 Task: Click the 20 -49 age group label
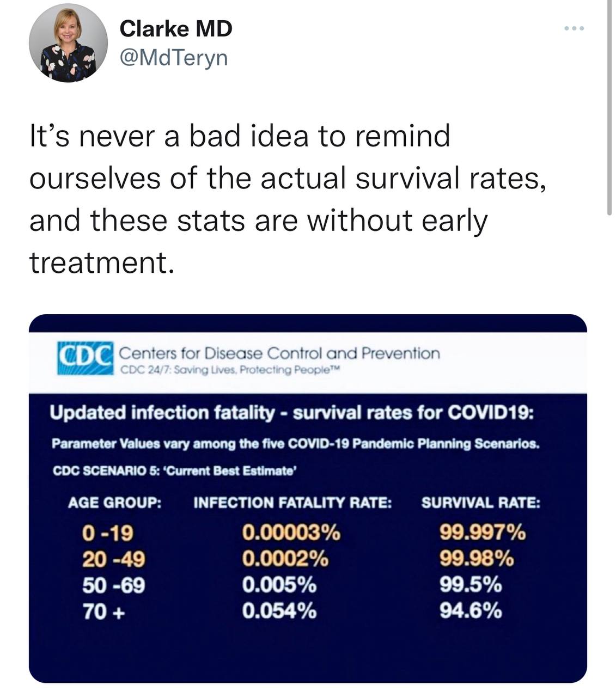(x=113, y=559)
